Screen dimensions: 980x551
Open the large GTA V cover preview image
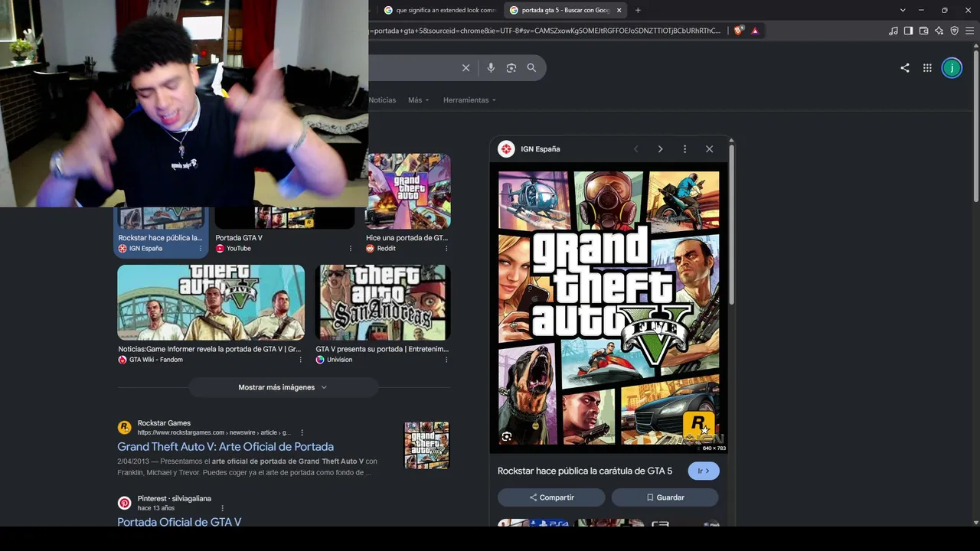[609, 309]
